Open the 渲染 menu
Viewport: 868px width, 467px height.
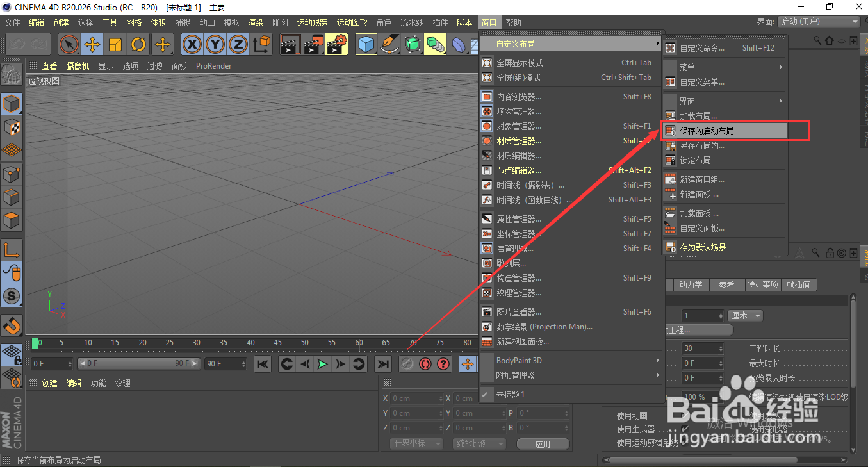point(256,22)
